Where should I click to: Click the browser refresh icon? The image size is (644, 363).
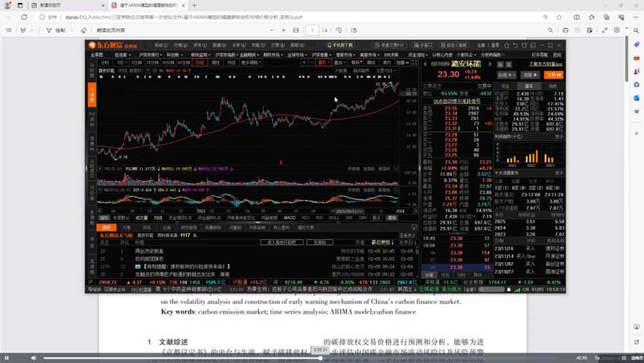coord(24,17)
